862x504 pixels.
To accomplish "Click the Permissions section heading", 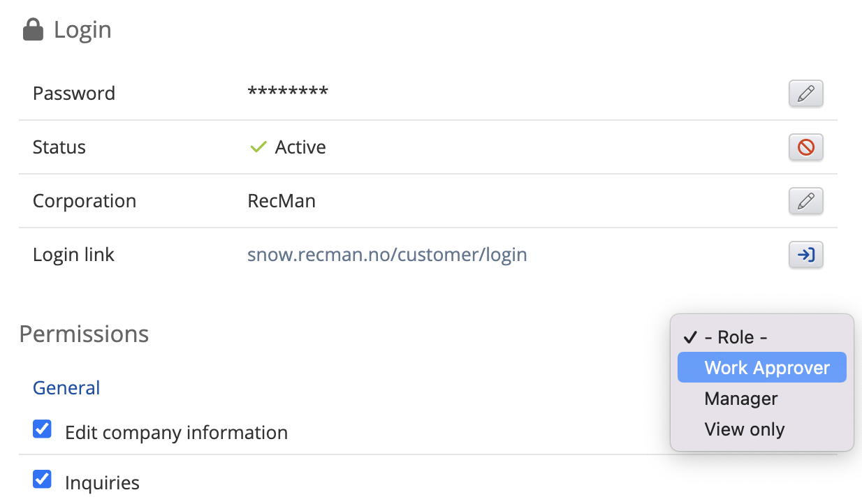I will pos(84,334).
